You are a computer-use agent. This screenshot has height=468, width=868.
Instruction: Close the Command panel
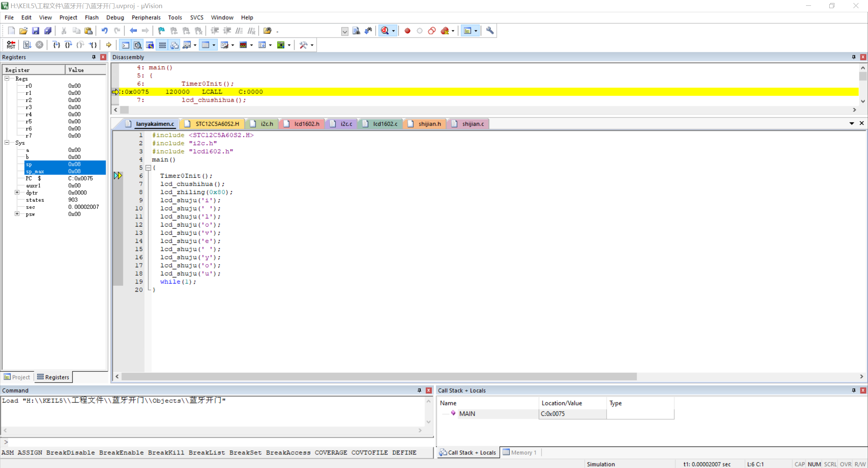429,390
